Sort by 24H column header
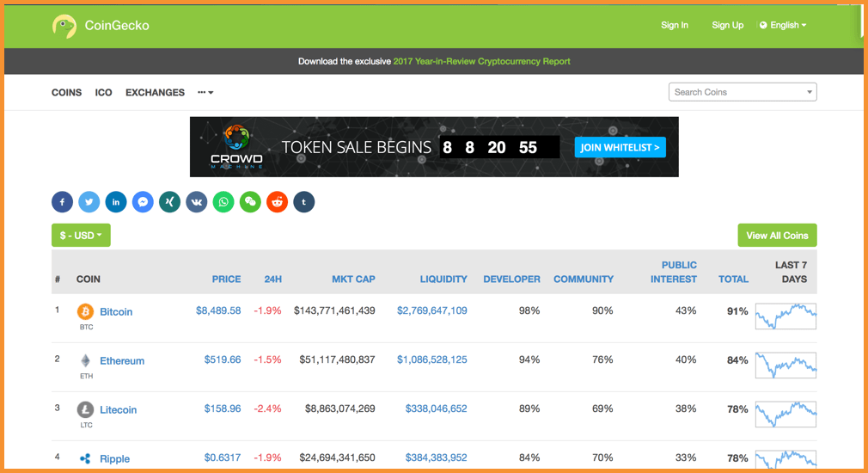The width and height of the screenshot is (868, 473). point(273,279)
